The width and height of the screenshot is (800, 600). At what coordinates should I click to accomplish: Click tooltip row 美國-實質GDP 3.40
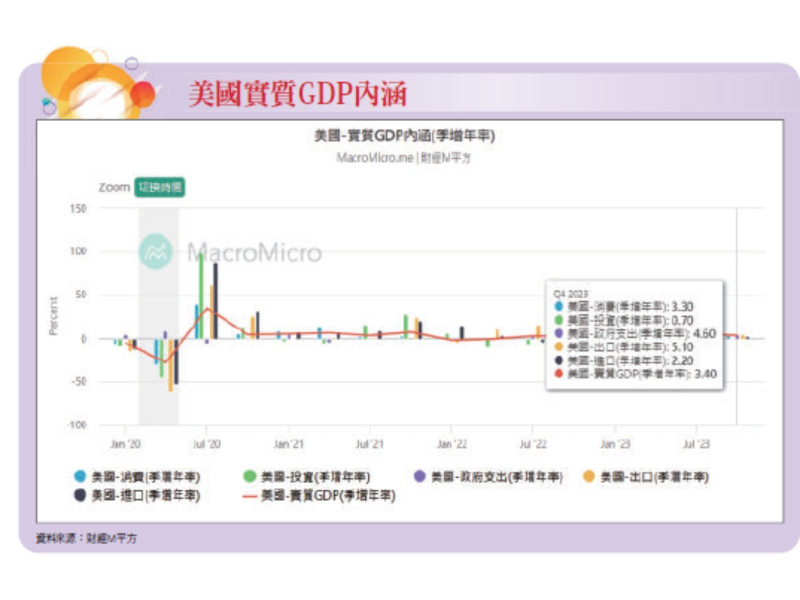coord(635,374)
